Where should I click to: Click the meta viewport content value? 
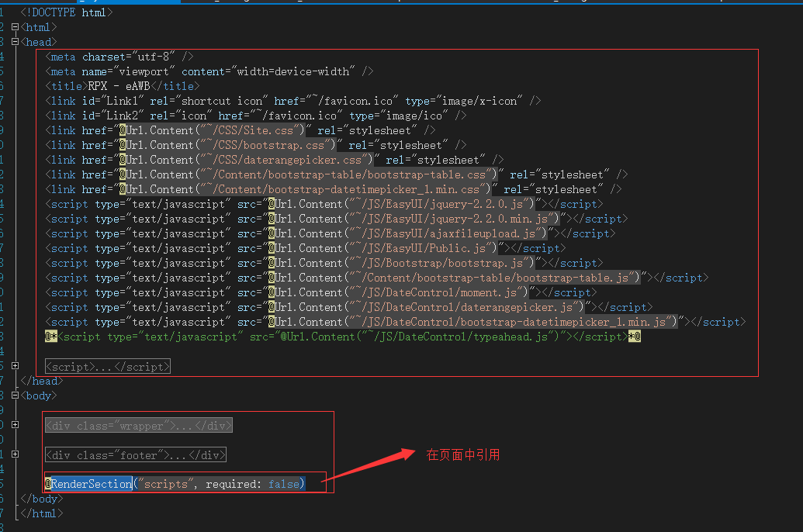[x=293, y=71]
